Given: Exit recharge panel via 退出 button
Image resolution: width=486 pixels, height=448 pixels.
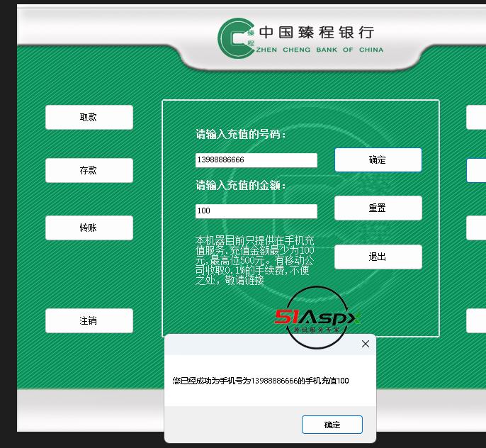Looking at the screenshot, I should tap(378, 257).
